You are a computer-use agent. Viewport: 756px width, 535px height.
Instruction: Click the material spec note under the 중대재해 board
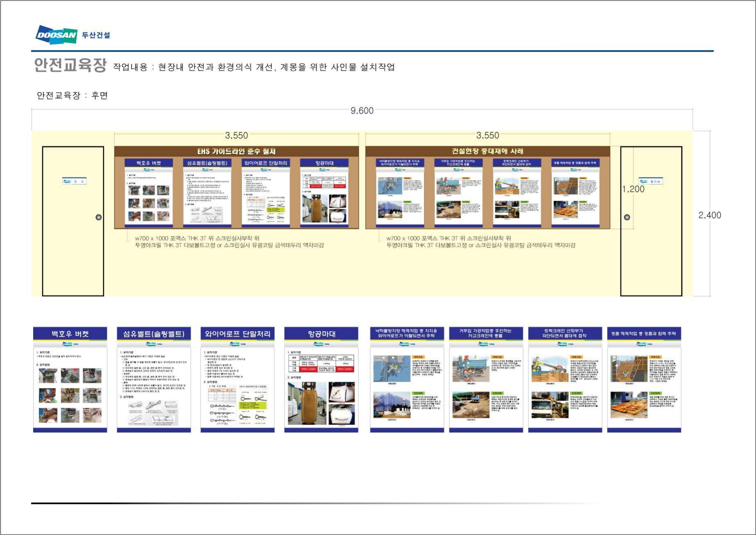(481, 242)
